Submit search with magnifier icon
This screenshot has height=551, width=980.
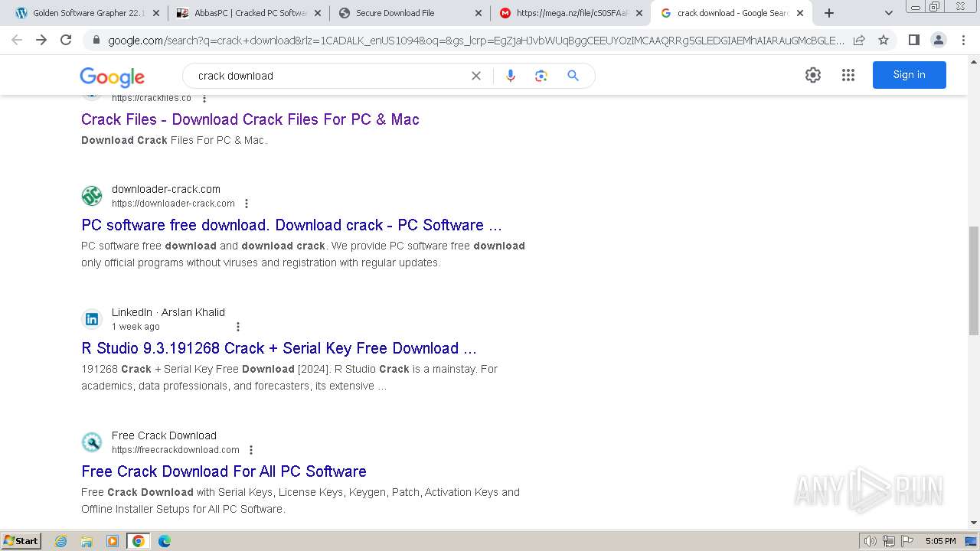click(x=573, y=76)
